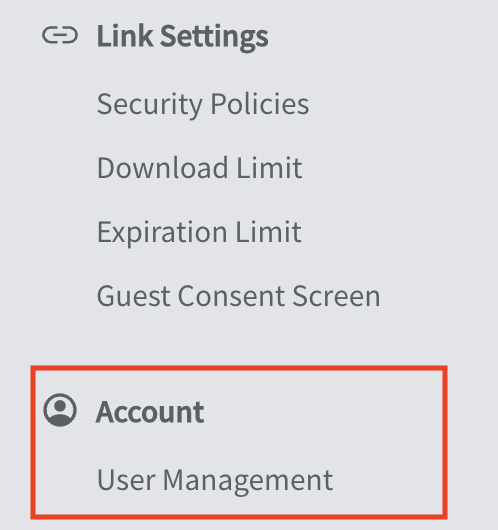498x530 pixels.
Task: Click the Account heading text
Action: pyautogui.click(x=150, y=412)
